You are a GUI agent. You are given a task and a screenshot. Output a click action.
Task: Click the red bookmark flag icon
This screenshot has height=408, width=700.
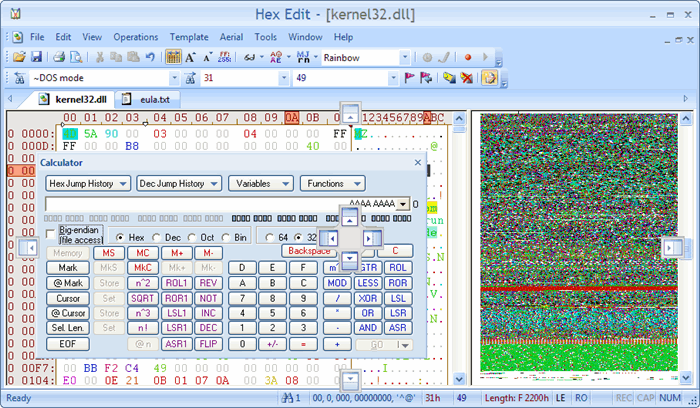pos(409,78)
